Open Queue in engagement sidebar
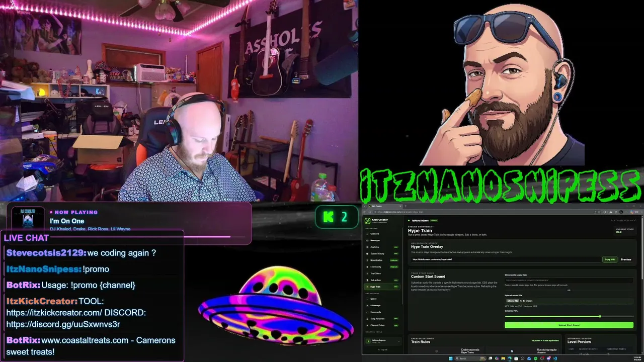The height and width of the screenshot is (362, 644). (382, 299)
